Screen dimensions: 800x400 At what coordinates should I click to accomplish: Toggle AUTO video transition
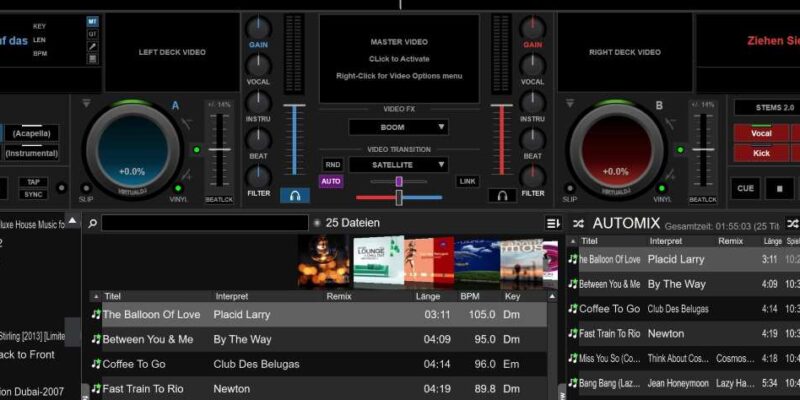tap(331, 181)
